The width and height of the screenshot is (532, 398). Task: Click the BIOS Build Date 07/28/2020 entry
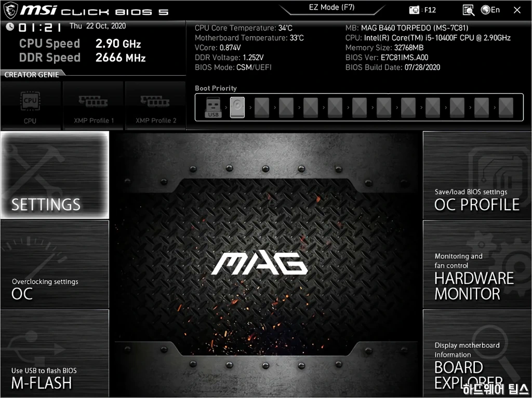[393, 67]
